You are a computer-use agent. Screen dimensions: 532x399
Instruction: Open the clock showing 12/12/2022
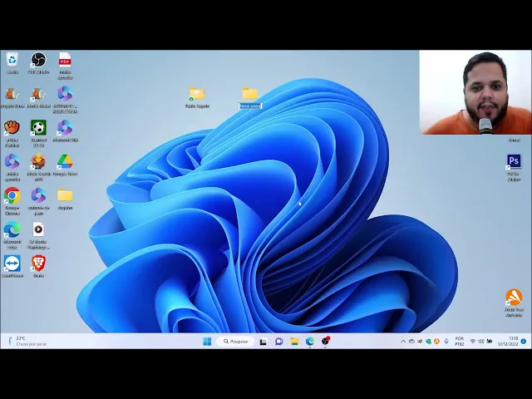click(x=508, y=342)
